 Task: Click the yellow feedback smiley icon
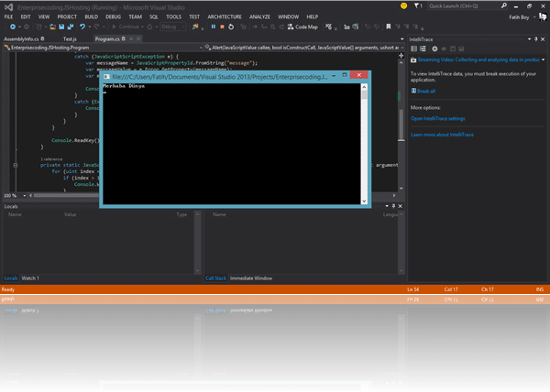click(403, 6)
